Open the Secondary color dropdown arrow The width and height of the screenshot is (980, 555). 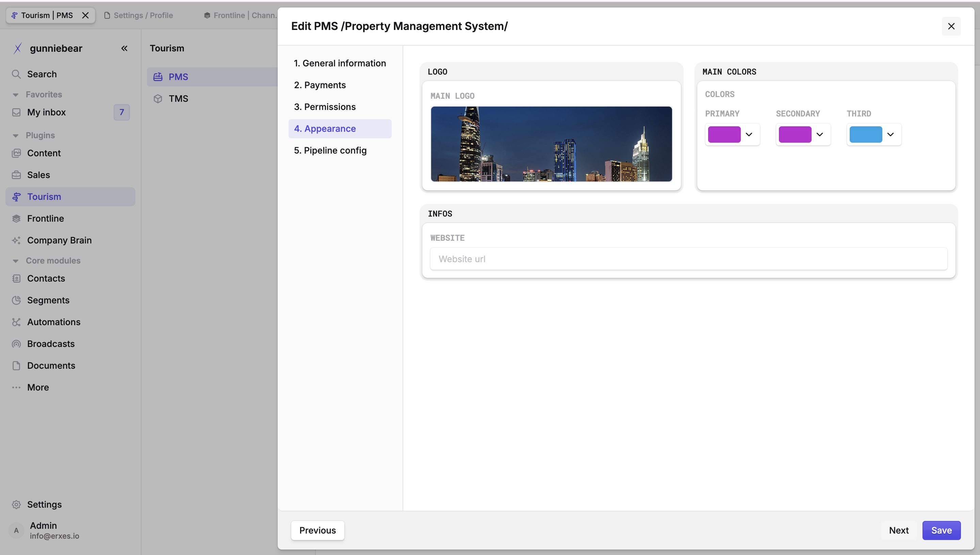(x=820, y=134)
